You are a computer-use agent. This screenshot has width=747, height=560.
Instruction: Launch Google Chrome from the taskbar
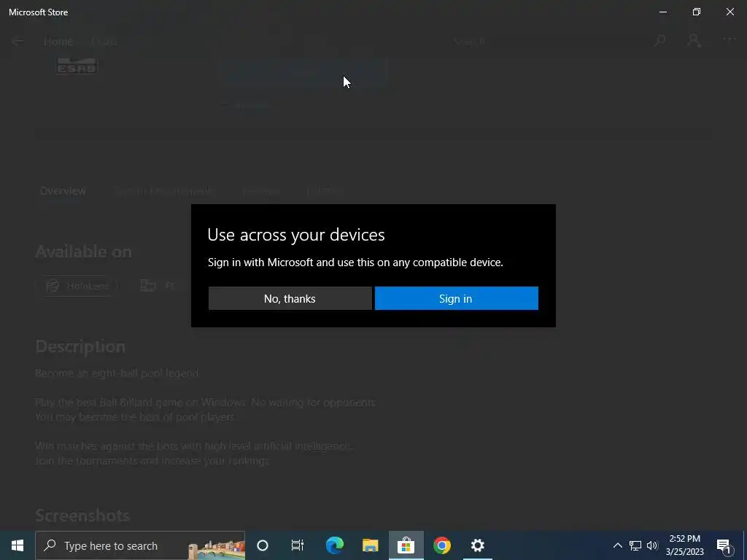coord(441,545)
